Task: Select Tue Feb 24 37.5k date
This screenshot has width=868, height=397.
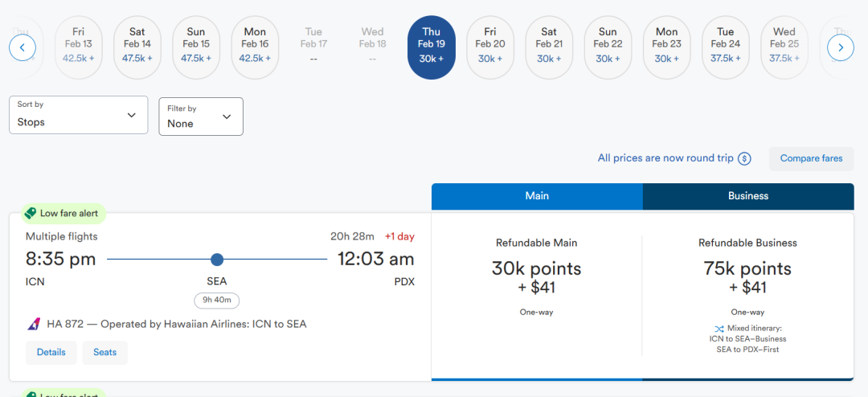Action: pos(725,48)
